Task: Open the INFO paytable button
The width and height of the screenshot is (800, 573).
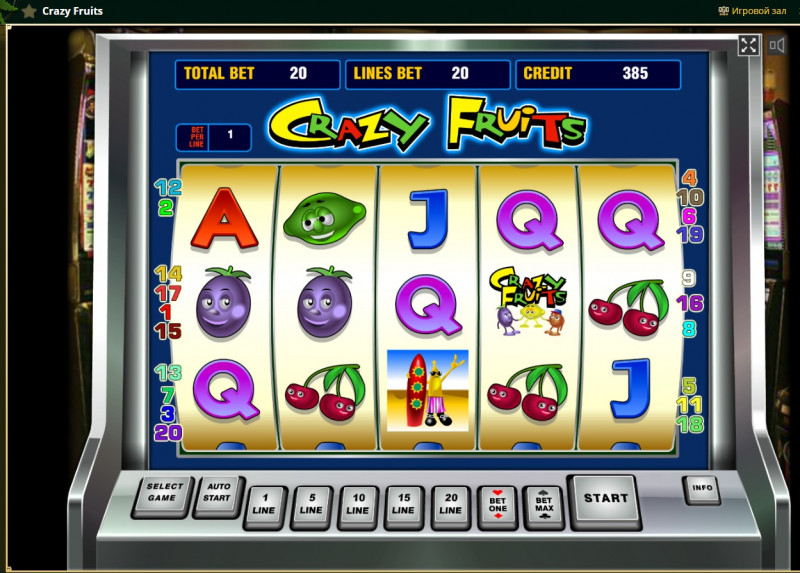Action: pos(702,488)
